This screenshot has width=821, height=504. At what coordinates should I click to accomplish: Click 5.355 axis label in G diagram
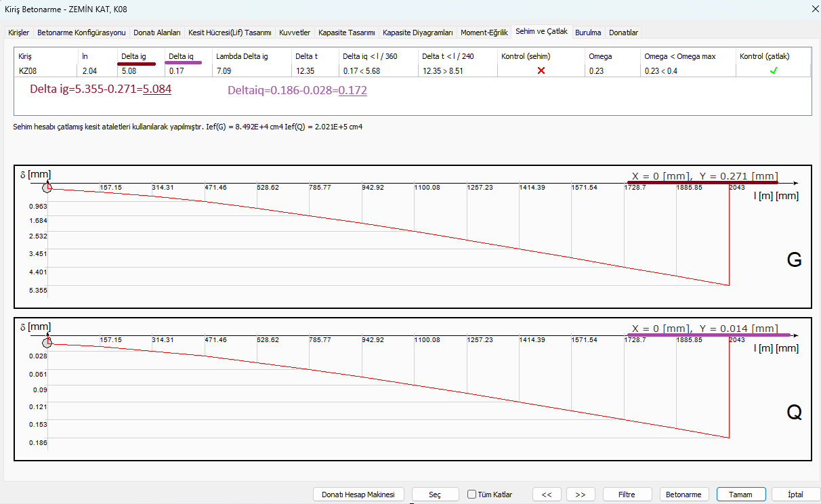38,290
